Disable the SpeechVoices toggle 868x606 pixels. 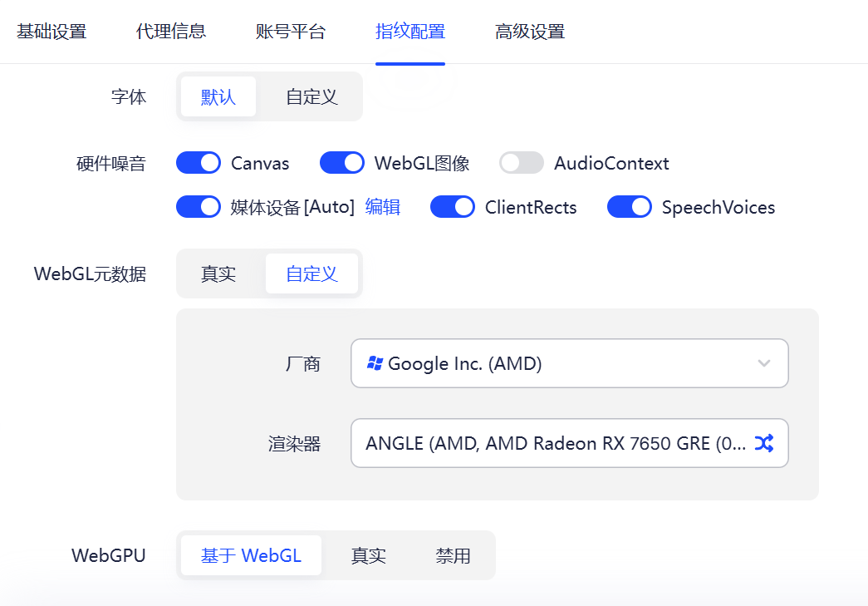pyautogui.click(x=630, y=207)
